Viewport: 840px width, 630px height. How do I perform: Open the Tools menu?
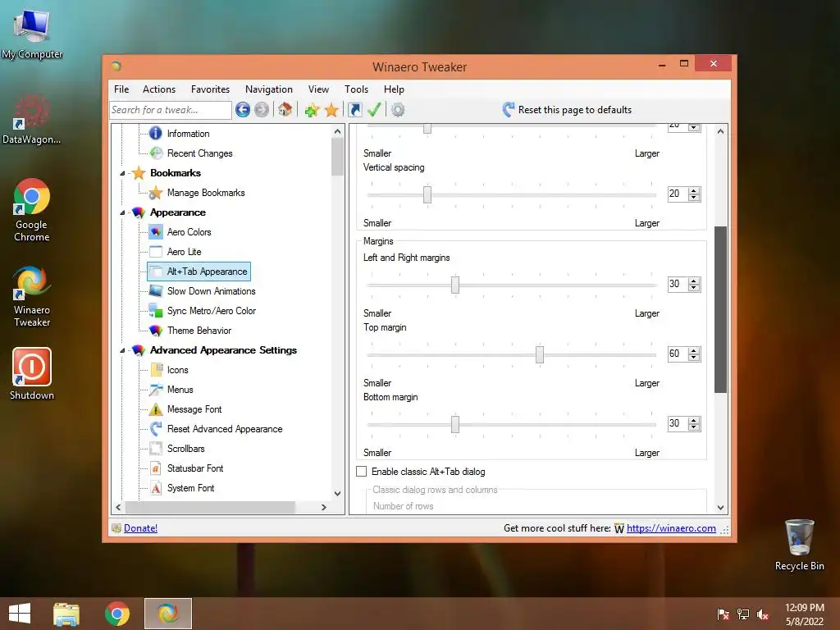(x=356, y=89)
